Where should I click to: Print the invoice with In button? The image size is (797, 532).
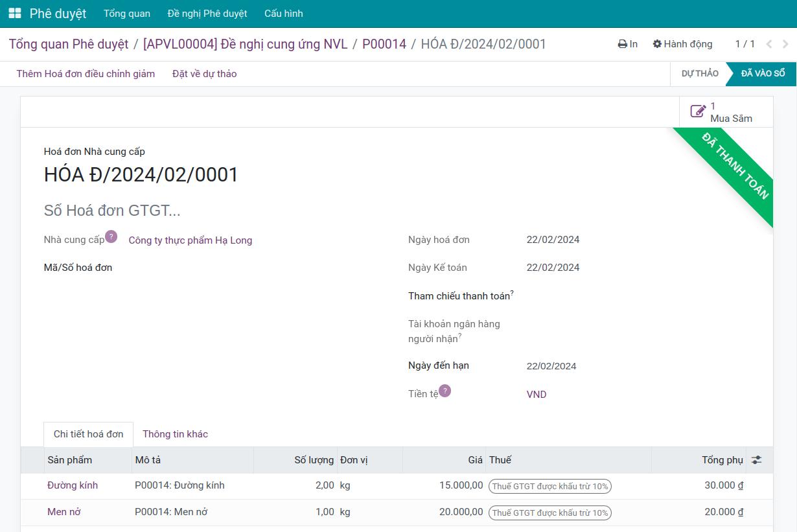pyautogui.click(x=628, y=44)
